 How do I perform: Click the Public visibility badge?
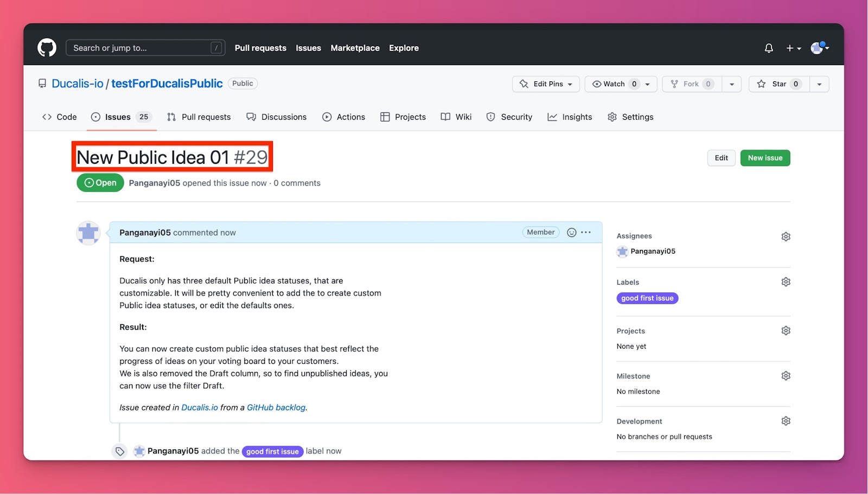point(242,84)
